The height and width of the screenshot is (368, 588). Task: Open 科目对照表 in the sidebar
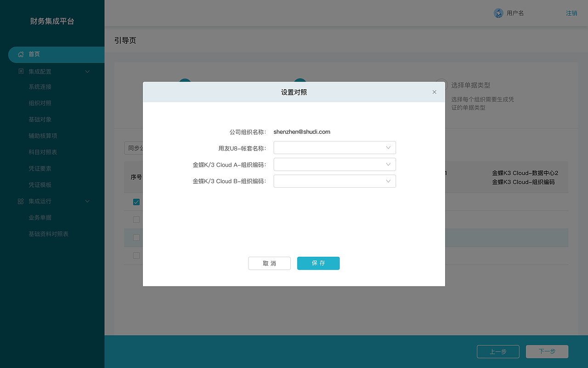pyautogui.click(x=43, y=152)
